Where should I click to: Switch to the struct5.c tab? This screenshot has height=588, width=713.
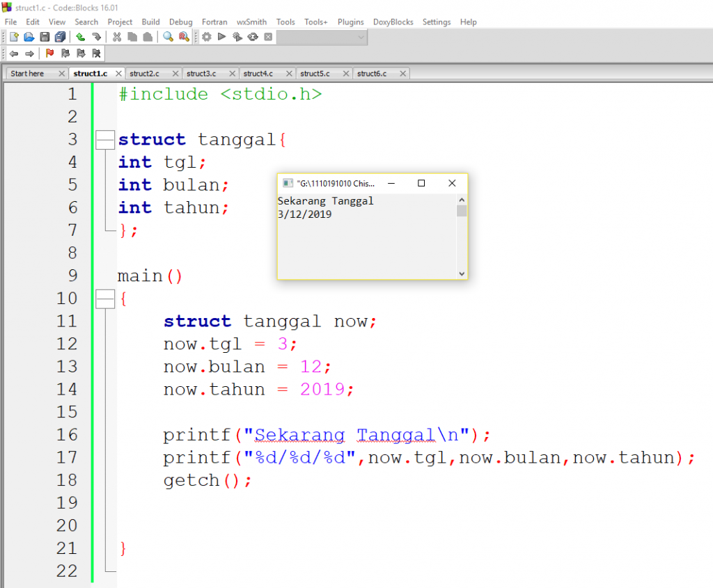[x=315, y=73]
